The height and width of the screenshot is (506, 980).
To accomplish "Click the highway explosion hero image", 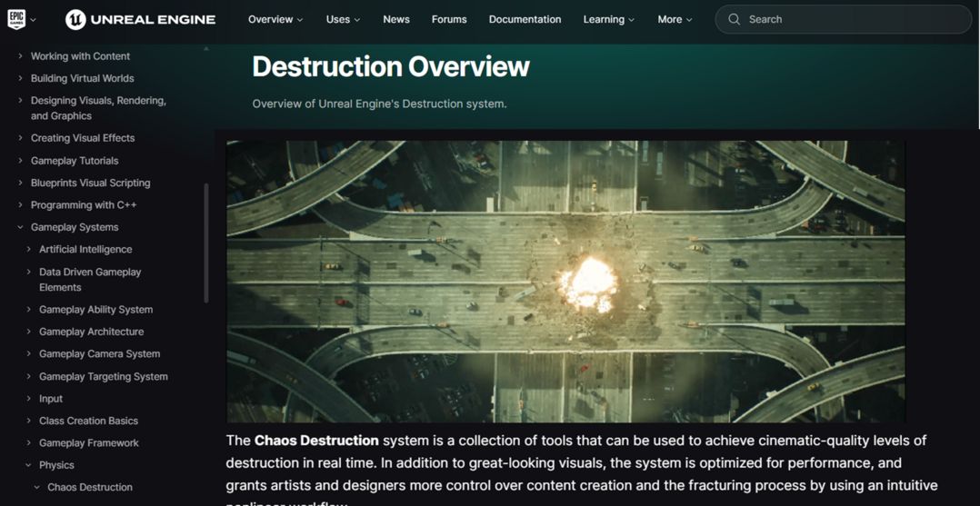I will pyautogui.click(x=565, y=281).
